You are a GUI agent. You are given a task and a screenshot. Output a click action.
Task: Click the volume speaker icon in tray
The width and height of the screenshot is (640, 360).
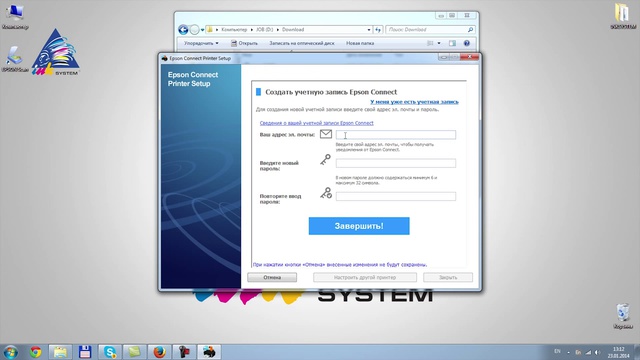(x=597, y=352)
